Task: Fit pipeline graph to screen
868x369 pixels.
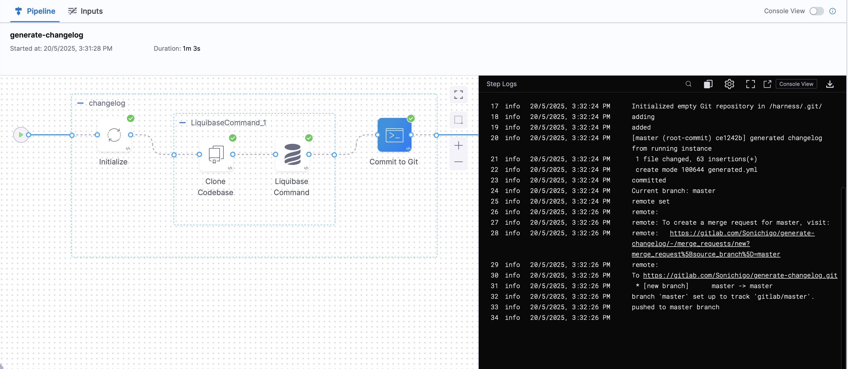Action: point(458,94)
